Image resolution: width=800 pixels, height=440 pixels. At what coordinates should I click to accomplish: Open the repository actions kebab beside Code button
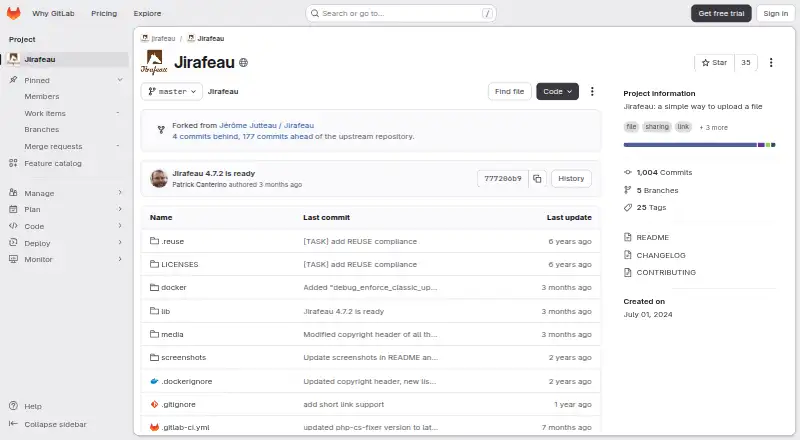(592, 91)
